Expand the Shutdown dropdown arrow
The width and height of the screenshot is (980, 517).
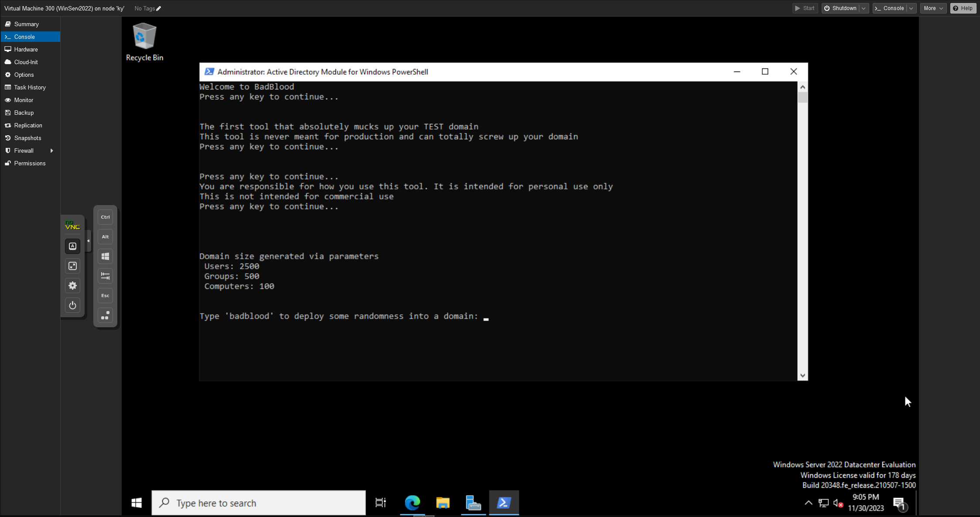click(x=864, y=8)
